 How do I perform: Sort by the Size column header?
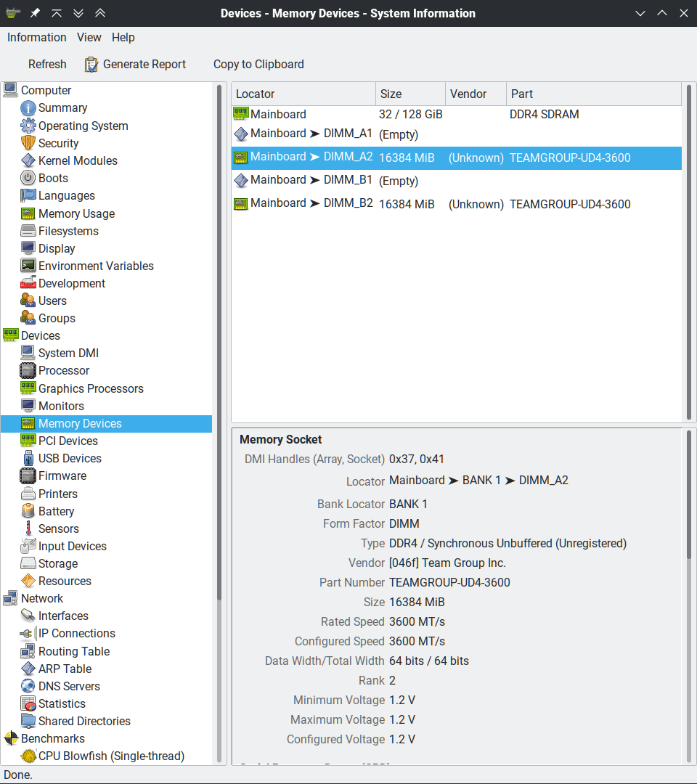click(x=409, y=94)
